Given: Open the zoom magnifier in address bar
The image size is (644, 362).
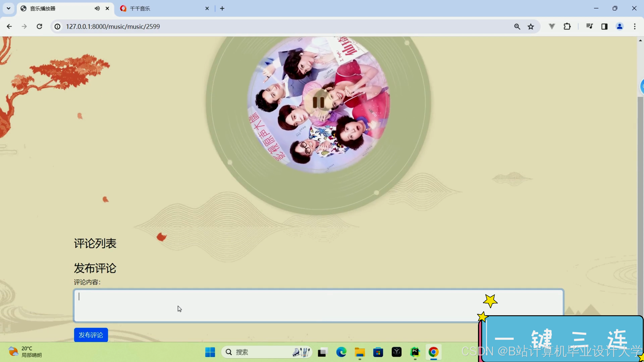Looking at the screenshot, I should 517,26.
